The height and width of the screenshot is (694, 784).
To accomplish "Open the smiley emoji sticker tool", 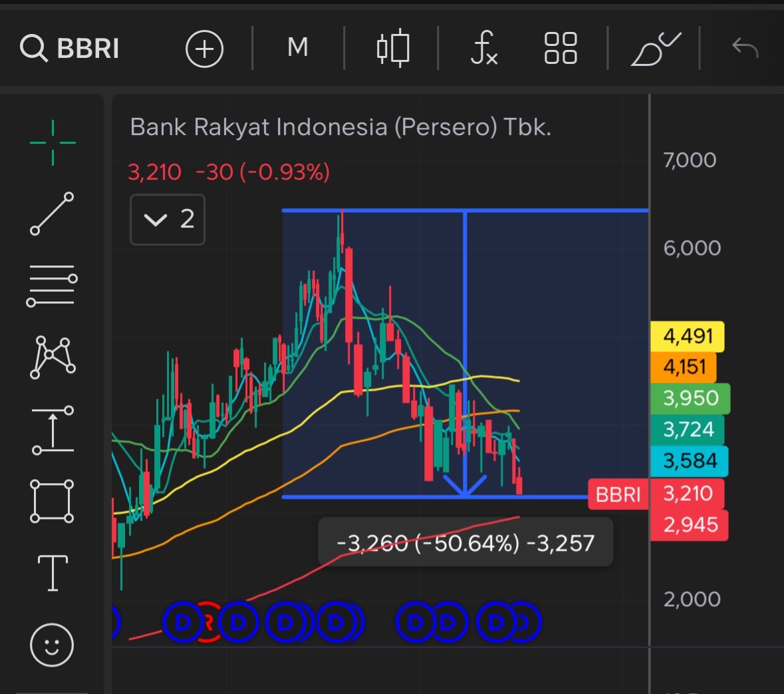I will click(x=52, y=645).
